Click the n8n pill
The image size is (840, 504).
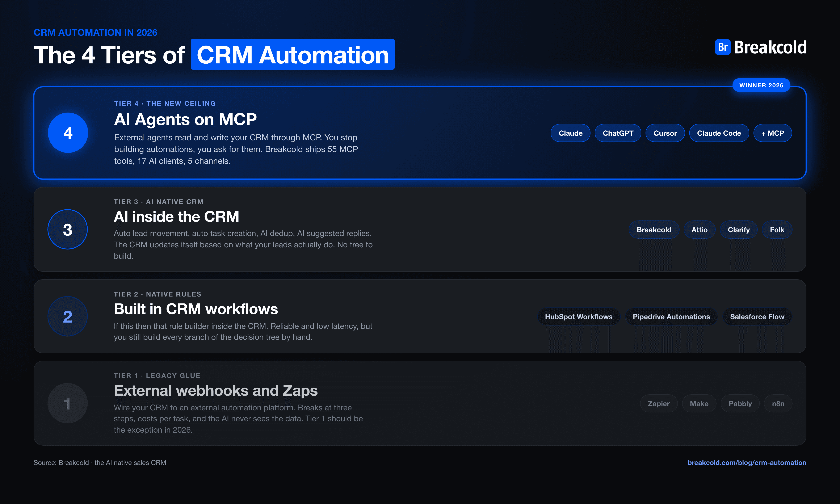click(x=778, y=404)
